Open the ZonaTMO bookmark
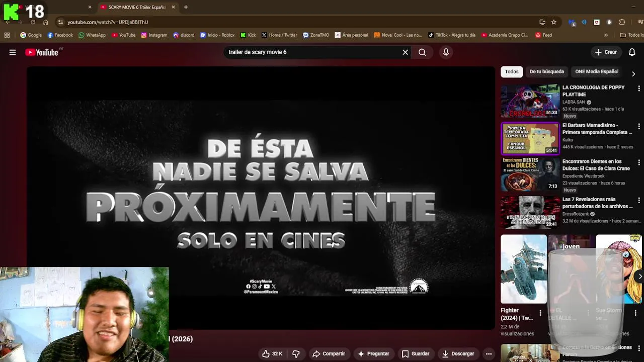644x362 pixels. pyautogui.click(x=316, y=35)
